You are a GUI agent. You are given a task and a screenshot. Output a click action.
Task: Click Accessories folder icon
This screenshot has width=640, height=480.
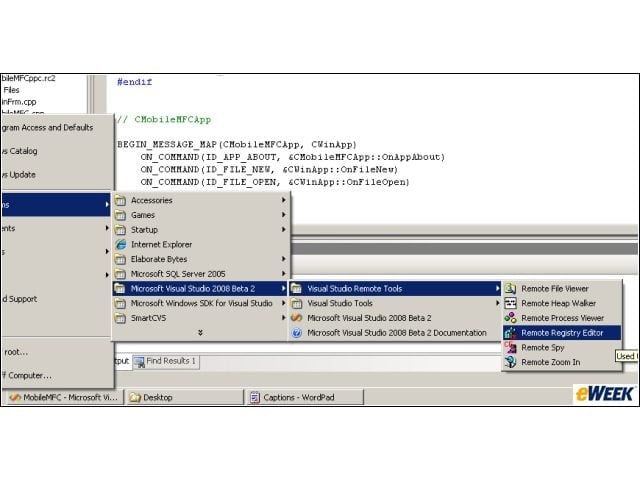120,200
